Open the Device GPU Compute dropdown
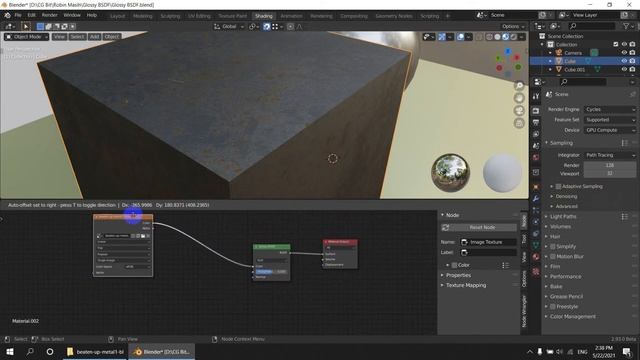 click(x=610, y=130)
